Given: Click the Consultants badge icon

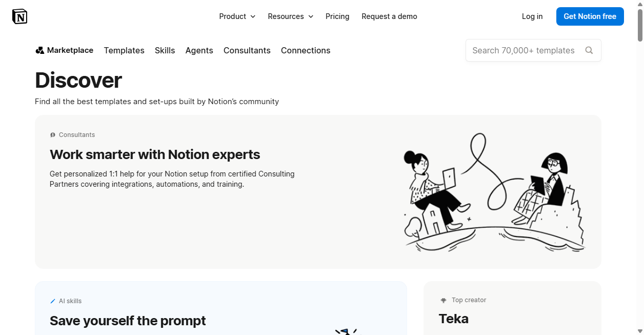Looking at the screenshot, I should pyautogui.click(x=53, y=135).
